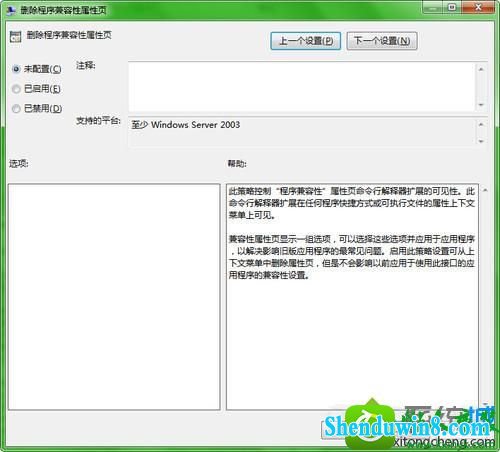
Task: Click inside the 注释 comment text box
Action: tap(301, 87)
